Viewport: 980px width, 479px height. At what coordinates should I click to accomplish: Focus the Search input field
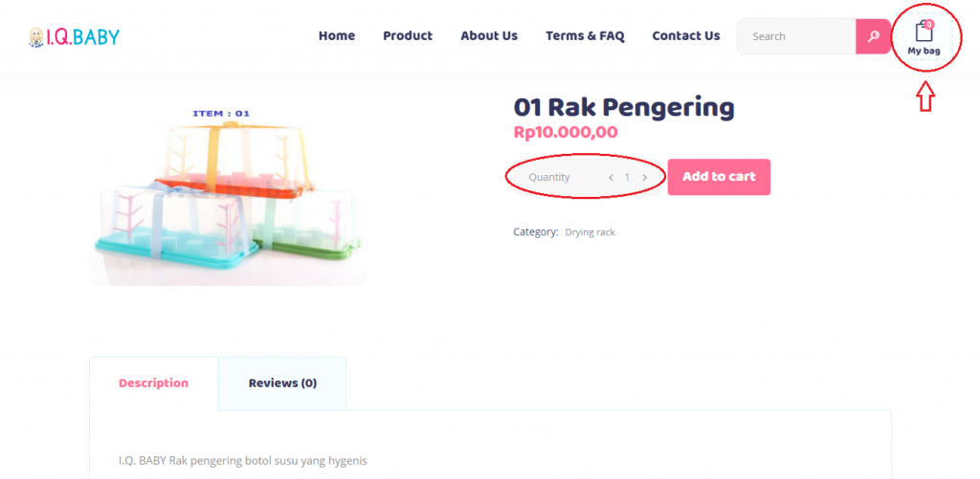(x=796, y=36)
